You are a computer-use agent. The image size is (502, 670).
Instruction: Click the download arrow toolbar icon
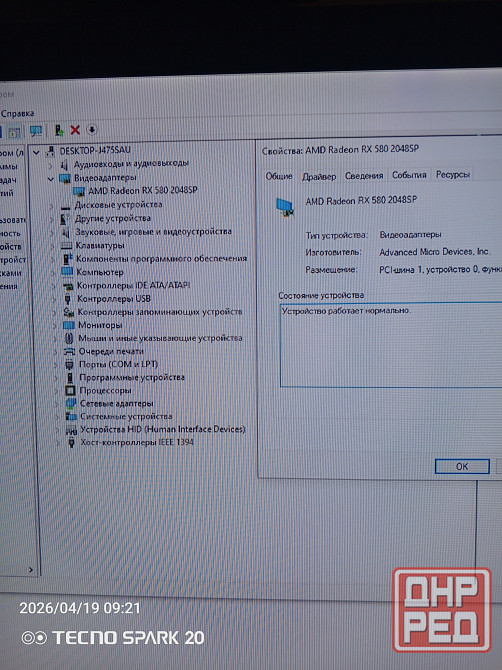(92, 129)
